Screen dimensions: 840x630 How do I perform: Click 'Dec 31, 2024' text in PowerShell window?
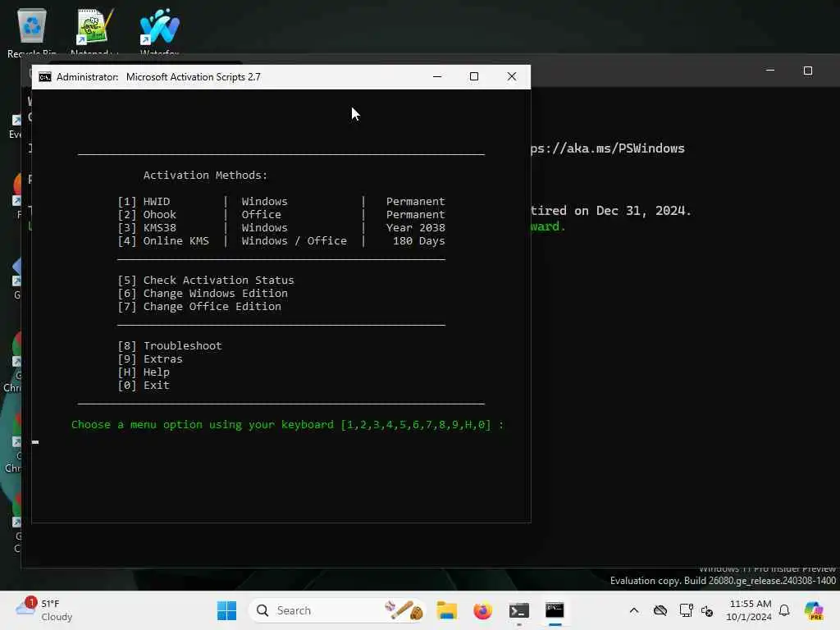tap(643, 211)
